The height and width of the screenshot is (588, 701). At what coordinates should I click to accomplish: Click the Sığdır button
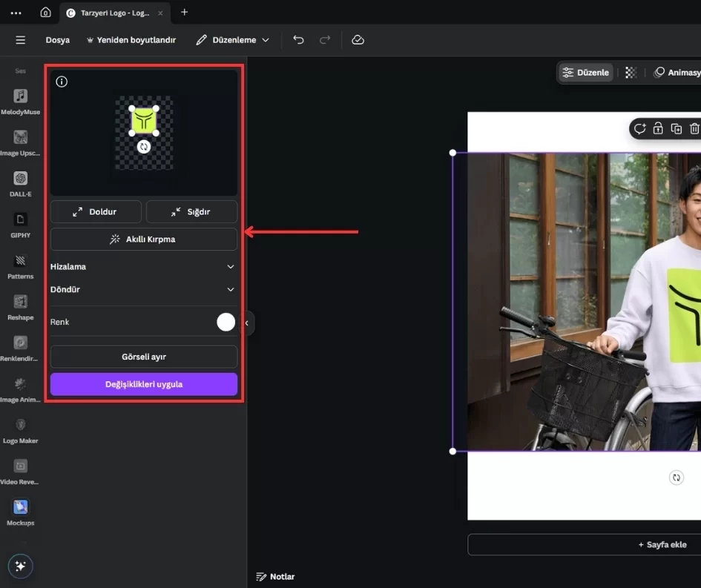click(x=191, y=212)
